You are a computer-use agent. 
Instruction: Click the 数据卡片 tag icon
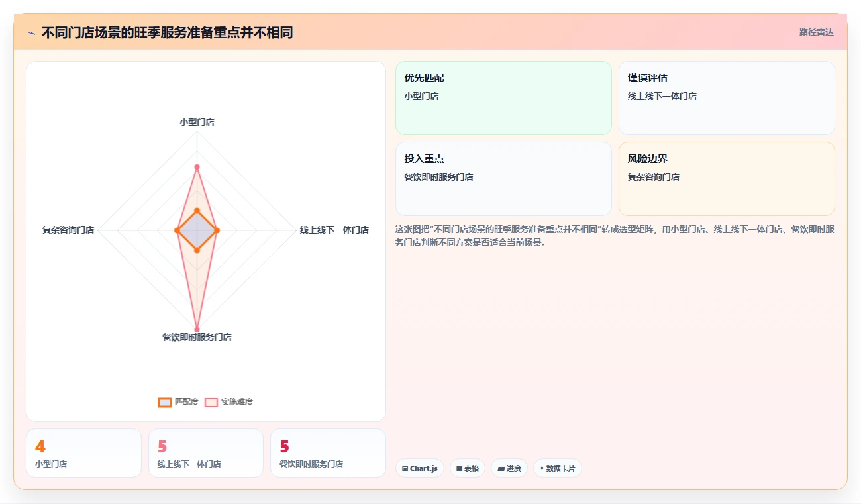(x=542, y=468)
